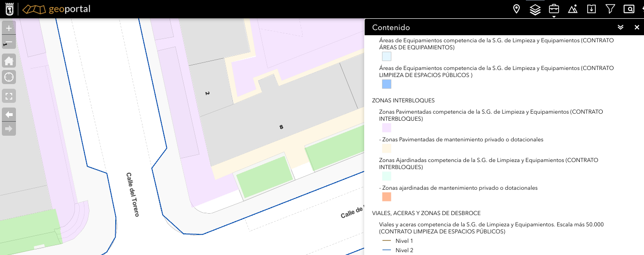
Task: Open the funnel filter tool
Action: pos(610,9)
